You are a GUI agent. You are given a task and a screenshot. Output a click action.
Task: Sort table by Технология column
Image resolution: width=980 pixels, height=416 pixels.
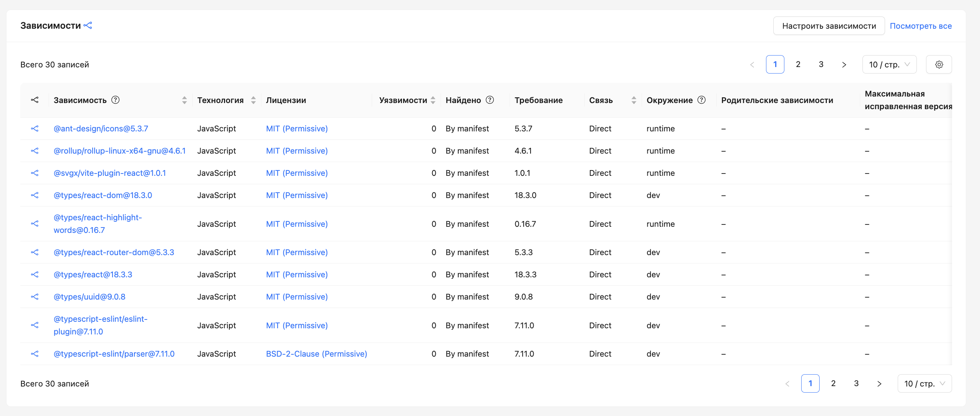pos(253,100)
